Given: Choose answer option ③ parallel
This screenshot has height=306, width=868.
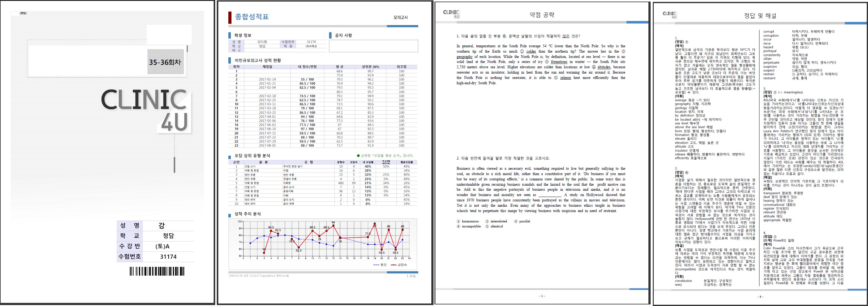Looking at the screenshot, I should tap(522, 221).
